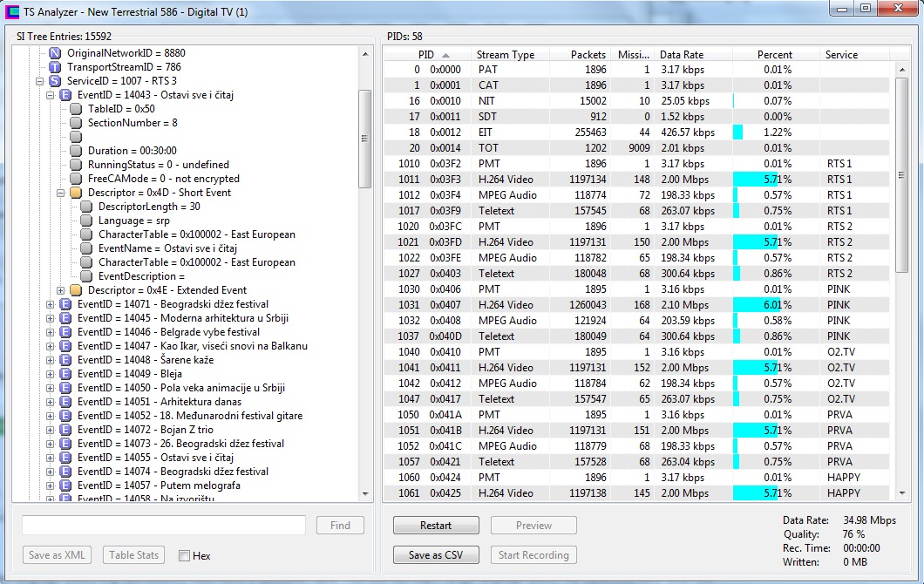Click the T icon beside TransportStreamID = 786

[55, 67]
